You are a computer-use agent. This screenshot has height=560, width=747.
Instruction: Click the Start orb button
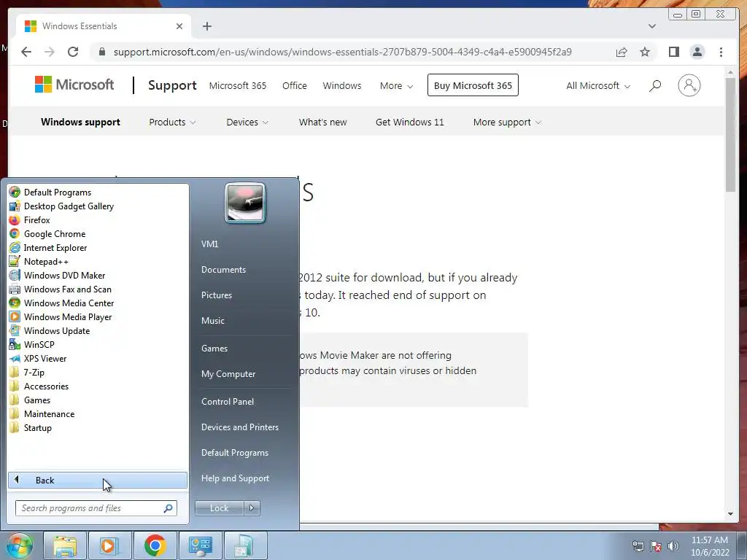tap(19, 545)
